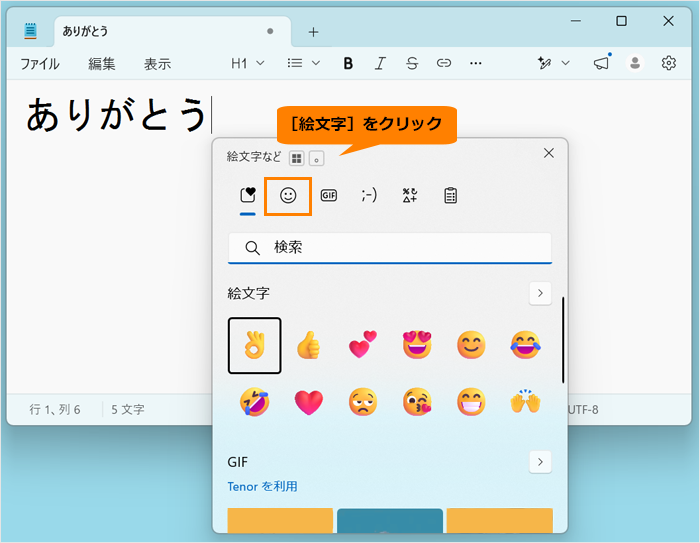Insert a hyperlink with link icon

[x=444, y=63]
